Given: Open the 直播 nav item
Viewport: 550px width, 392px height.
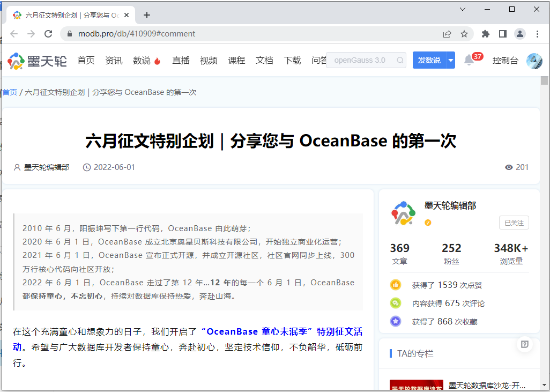Looking at the screenshot, I should (x=181, y=61).
